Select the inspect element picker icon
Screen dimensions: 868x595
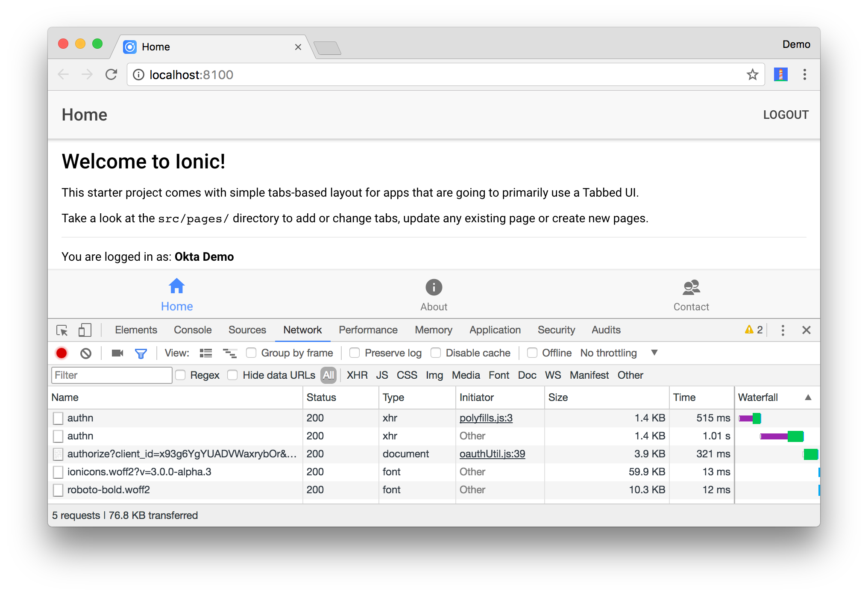coord(62,330)
